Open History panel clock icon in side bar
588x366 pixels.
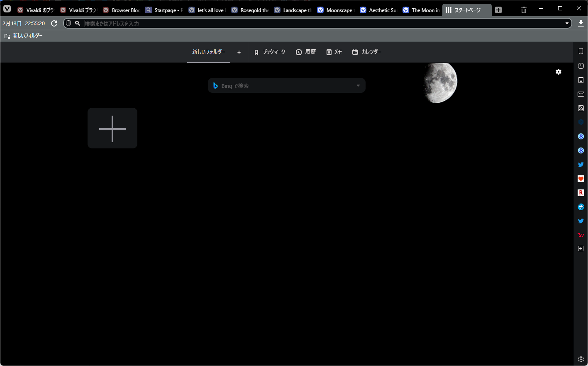581,66
